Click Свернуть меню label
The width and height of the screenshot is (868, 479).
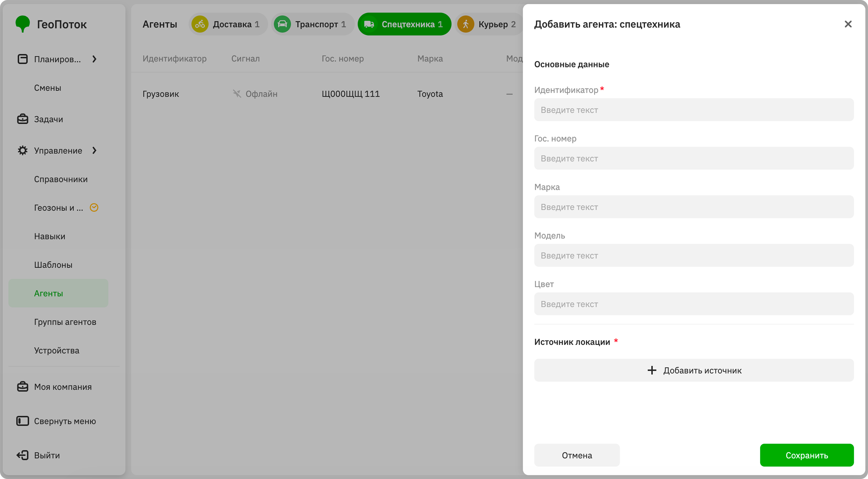[x=65, y=421]
